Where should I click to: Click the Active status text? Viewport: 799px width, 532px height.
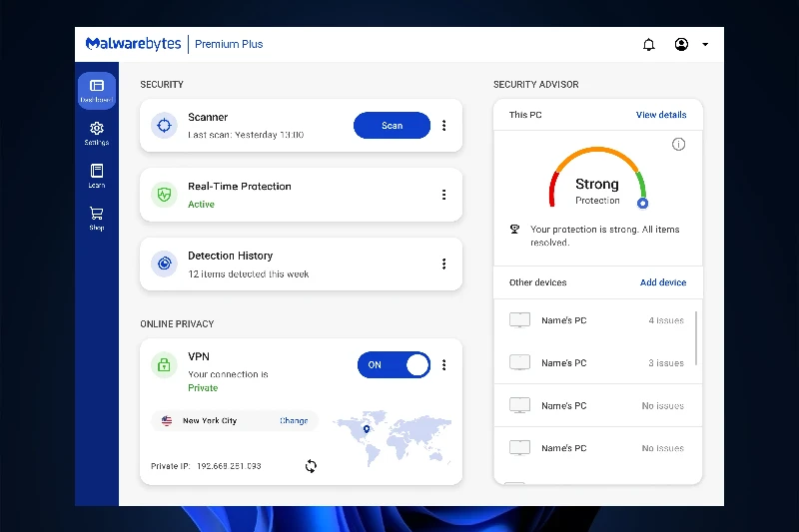coord(201,205)
